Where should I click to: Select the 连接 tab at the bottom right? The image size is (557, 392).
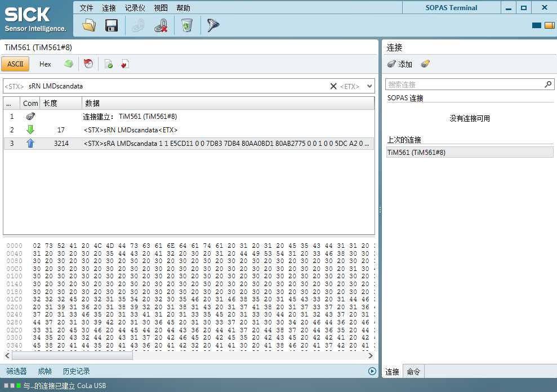coord(392,372)
